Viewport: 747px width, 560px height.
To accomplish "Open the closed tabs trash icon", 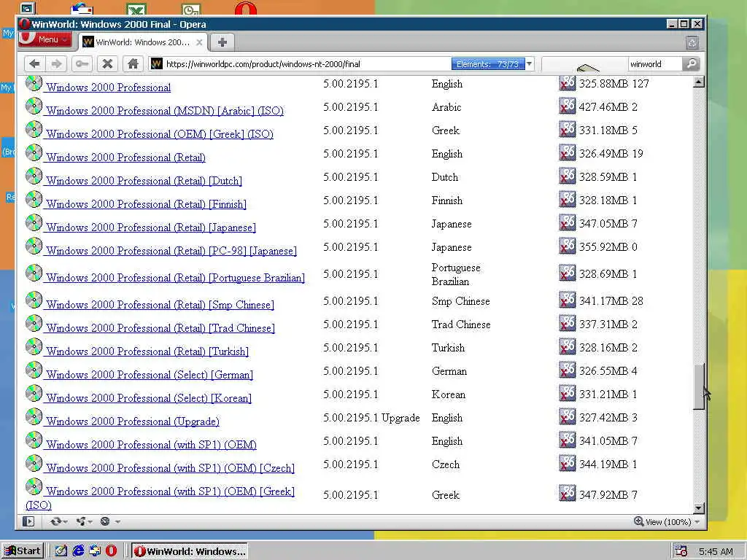I will coord(693,43).
